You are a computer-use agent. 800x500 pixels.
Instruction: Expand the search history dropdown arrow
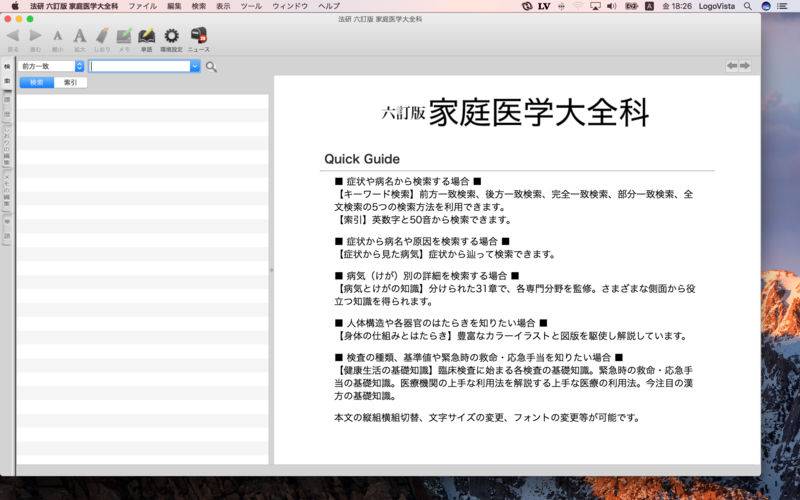[195, 66]
